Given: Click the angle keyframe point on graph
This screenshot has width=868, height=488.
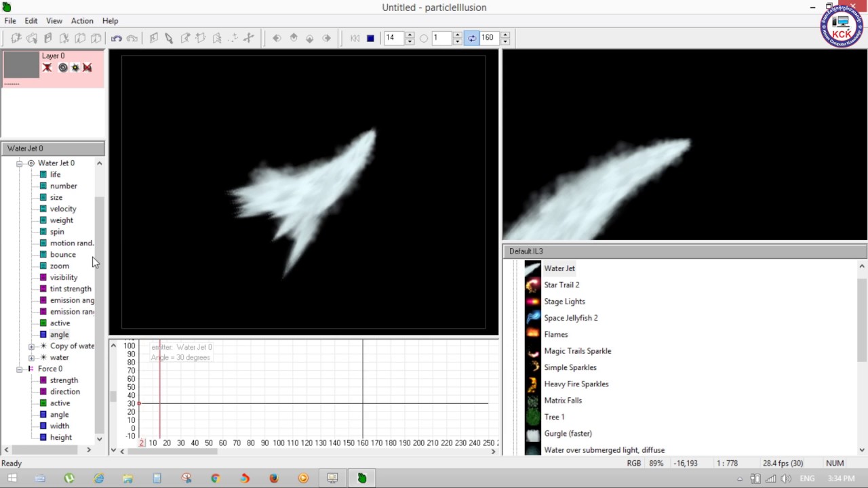Looking at the screenshot, I should pyautogui.click(x=139, y=404).
